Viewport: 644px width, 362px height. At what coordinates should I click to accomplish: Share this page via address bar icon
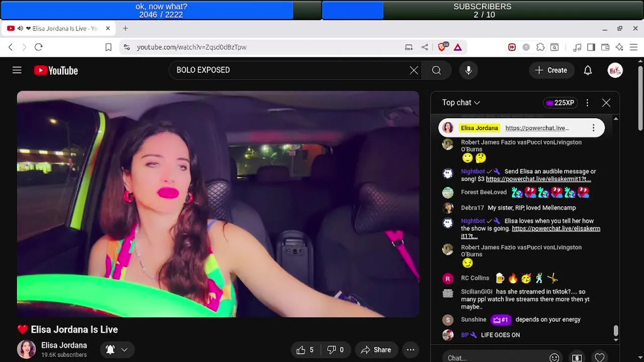pos(425,47)
